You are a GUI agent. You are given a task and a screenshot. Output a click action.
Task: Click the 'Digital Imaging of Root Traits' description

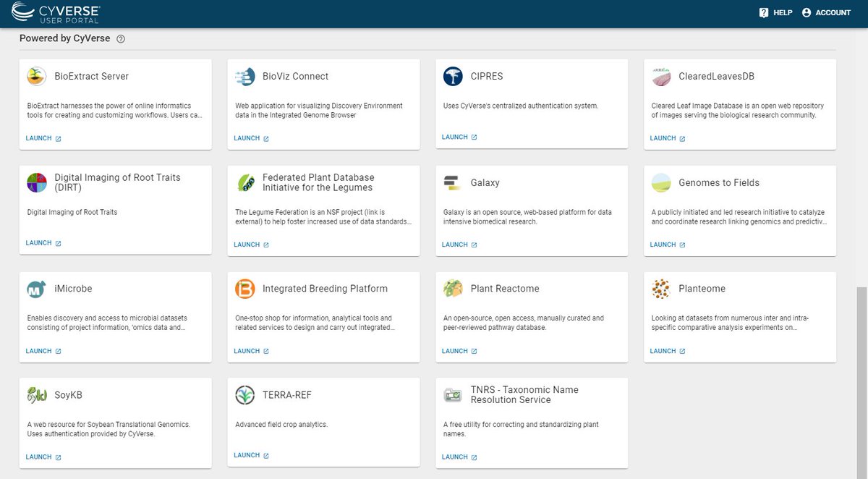[72, 212]
